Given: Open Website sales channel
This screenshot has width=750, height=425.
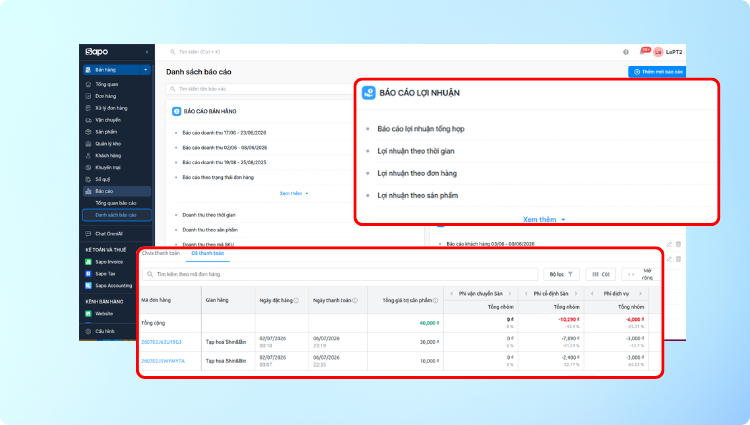Looking at the screenshot, I should [104, 314].
